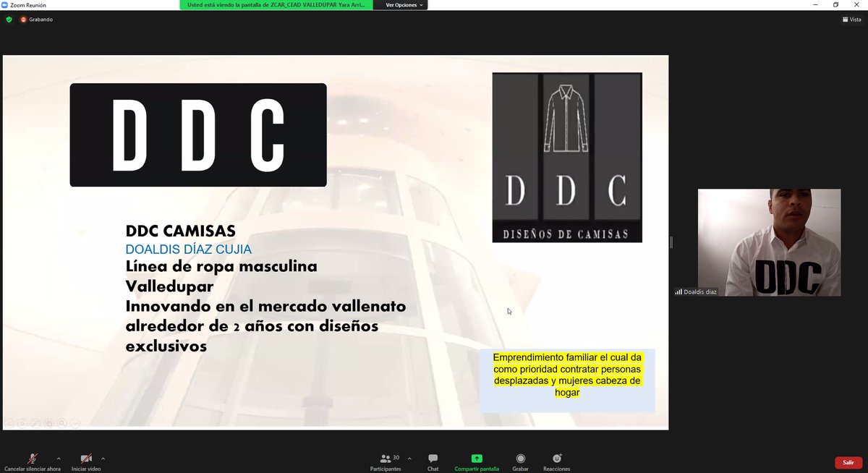
Task: Expand the video options chevron near Iniciar video
Action: click(103, 459)
